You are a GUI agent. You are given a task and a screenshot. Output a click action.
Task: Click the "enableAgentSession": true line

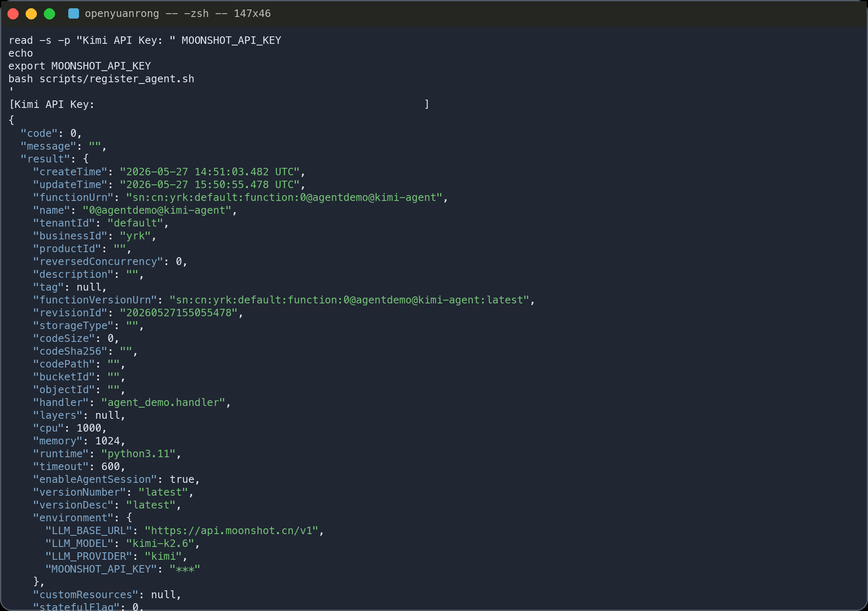tap(117, 480)
